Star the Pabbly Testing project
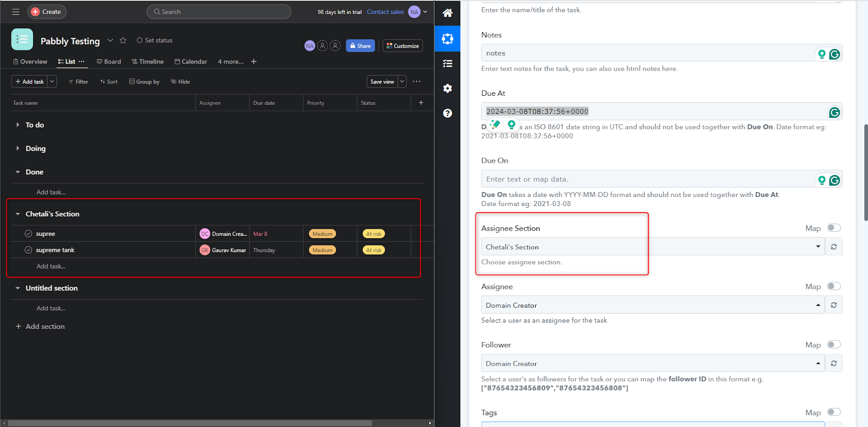 pyautogui.click(x=123, y=40)
